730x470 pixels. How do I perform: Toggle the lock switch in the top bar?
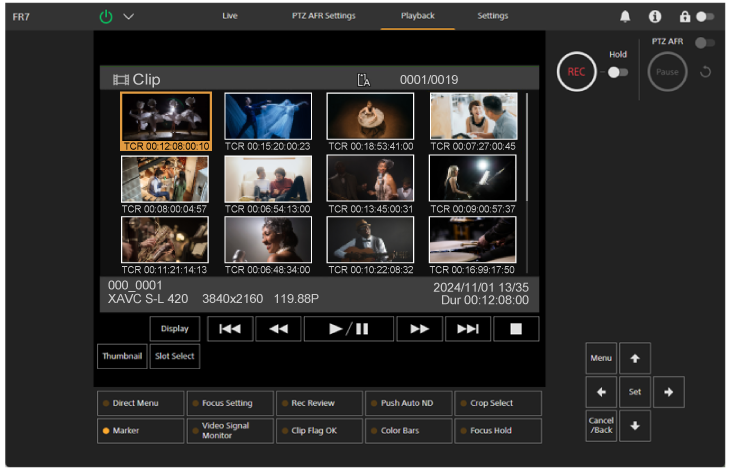click(x=706, y=16)
